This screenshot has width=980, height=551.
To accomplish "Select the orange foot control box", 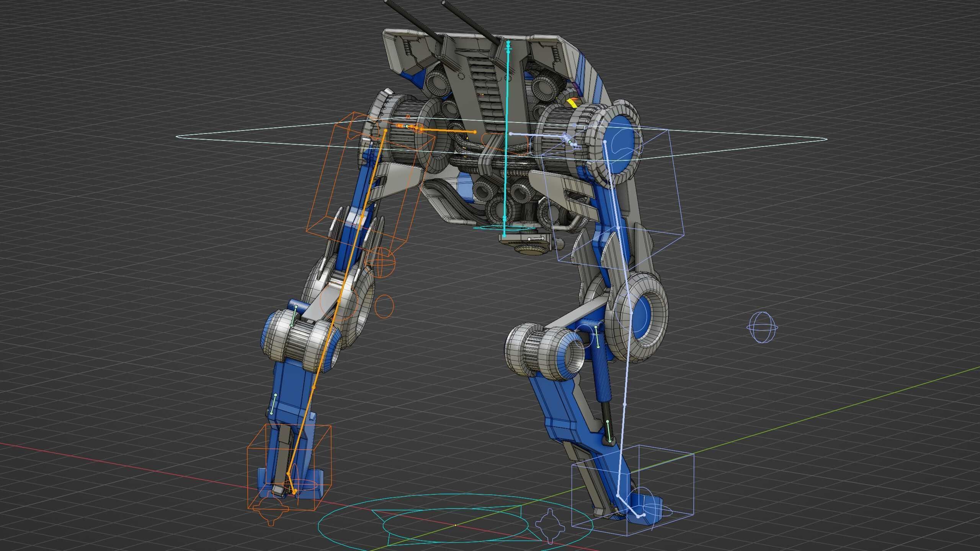I will click(x=289, y=468).
